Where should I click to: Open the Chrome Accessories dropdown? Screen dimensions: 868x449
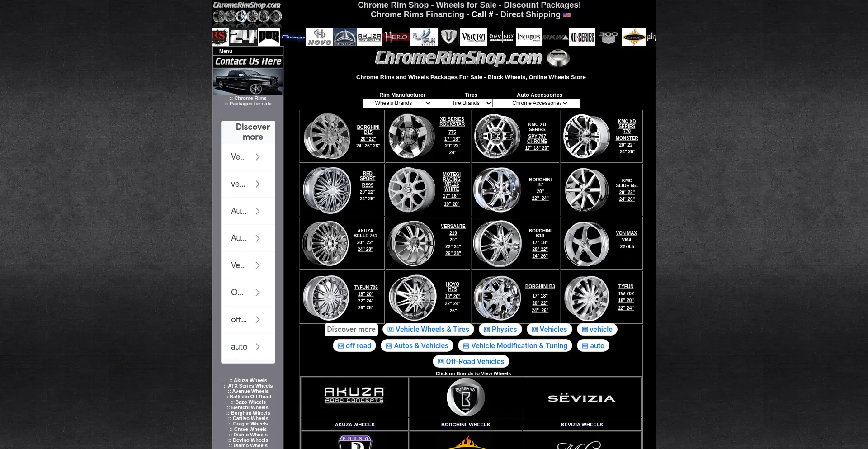click(x=539, y=103)
